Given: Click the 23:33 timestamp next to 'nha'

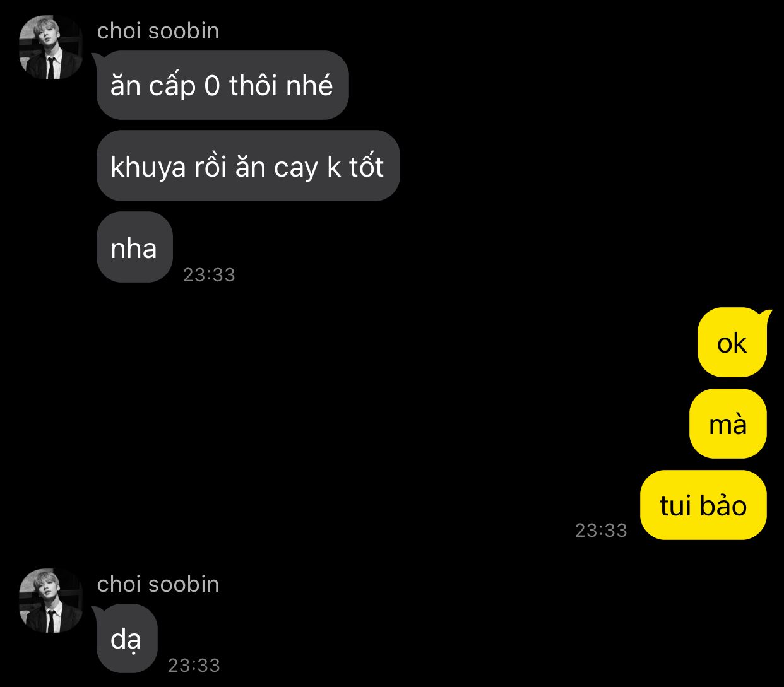Looking at the screenshot, I should tap(209, 275).
